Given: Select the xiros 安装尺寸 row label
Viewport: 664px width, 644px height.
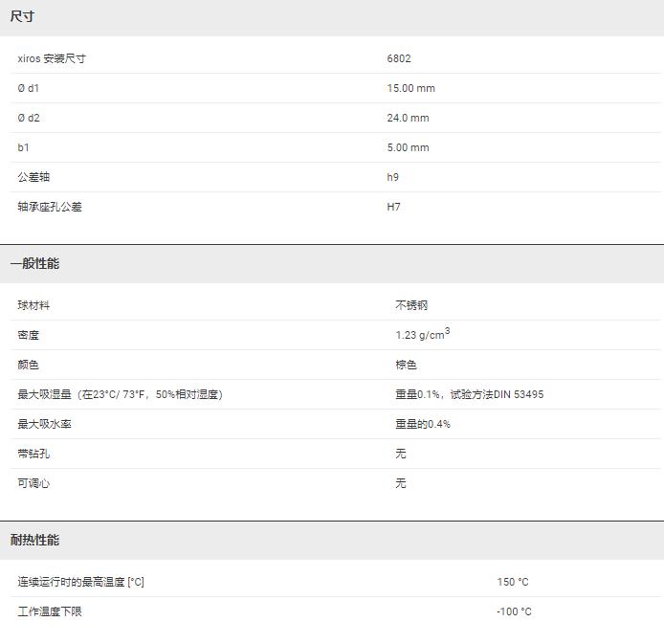Looking at the screenshot, I should coord(52,58).
